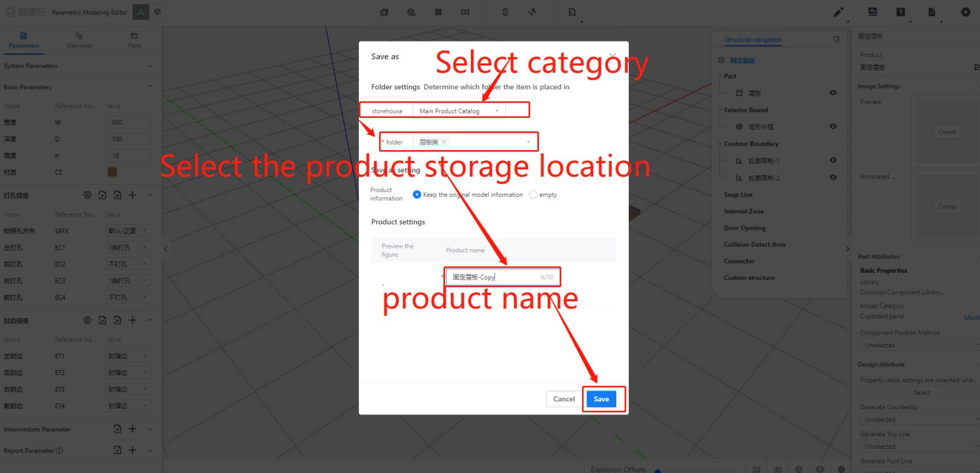The height and width of the screenshot is (473, 980).
Task: Toggle visibility of 轮廓限制-1
Action: [x=833, y=160]
